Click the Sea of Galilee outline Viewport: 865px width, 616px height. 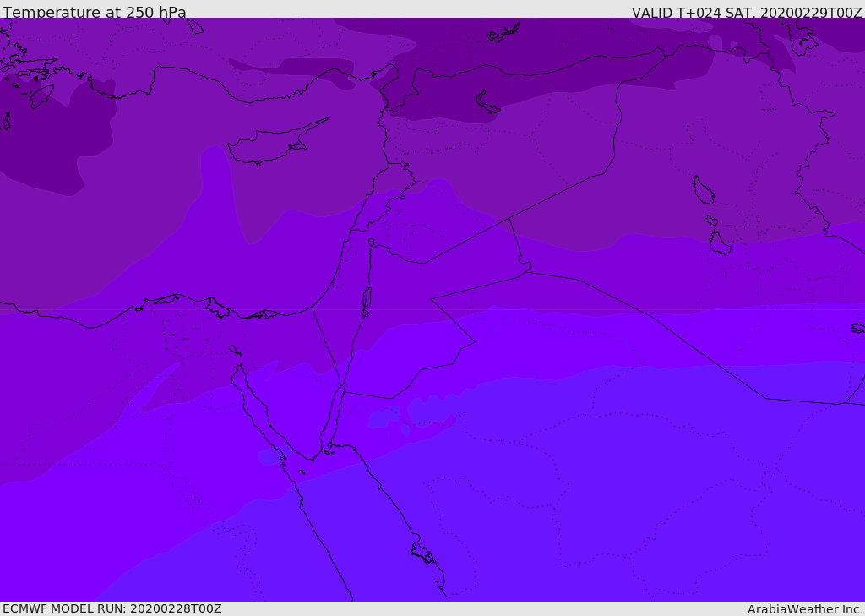371,243
